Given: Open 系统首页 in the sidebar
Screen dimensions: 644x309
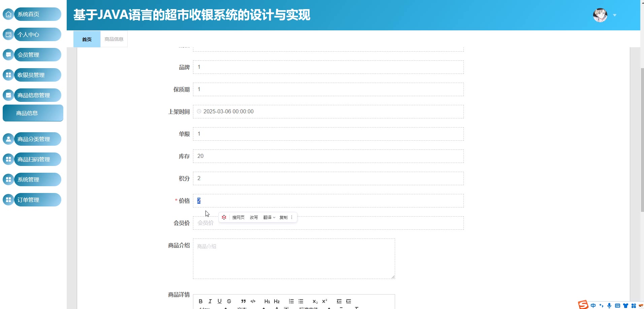Looking at the screenshot, I should click(x=37, y=14).
